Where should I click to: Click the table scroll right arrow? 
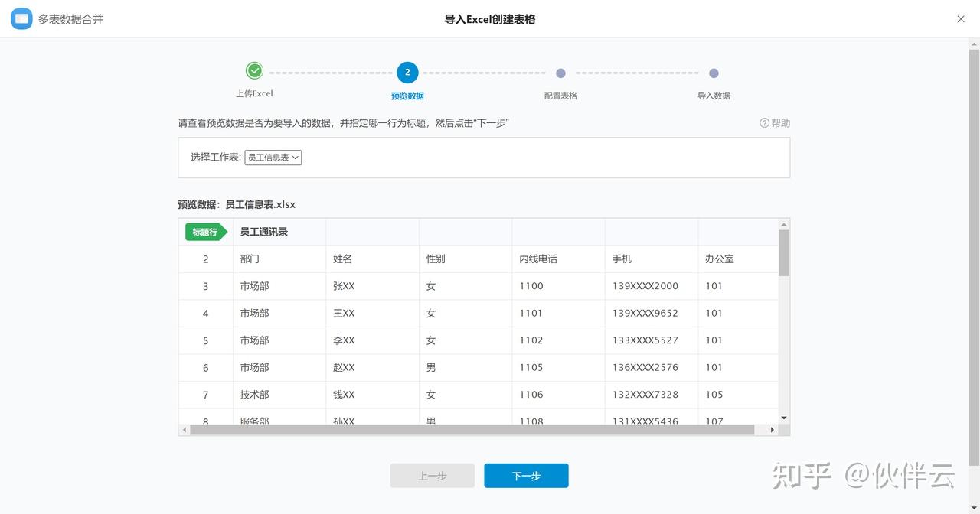773,430
